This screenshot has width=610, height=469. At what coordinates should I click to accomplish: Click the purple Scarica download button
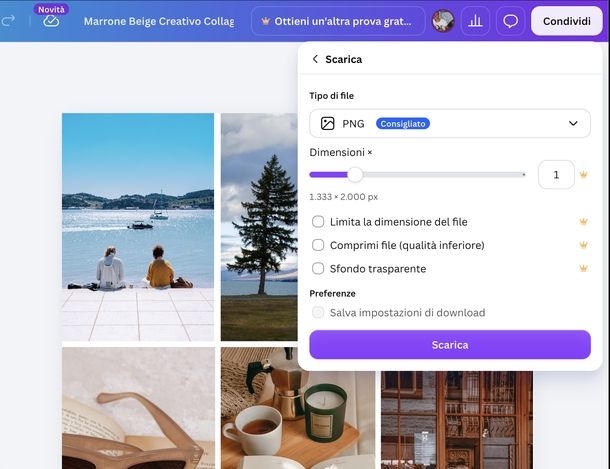(x=450, y=345)
